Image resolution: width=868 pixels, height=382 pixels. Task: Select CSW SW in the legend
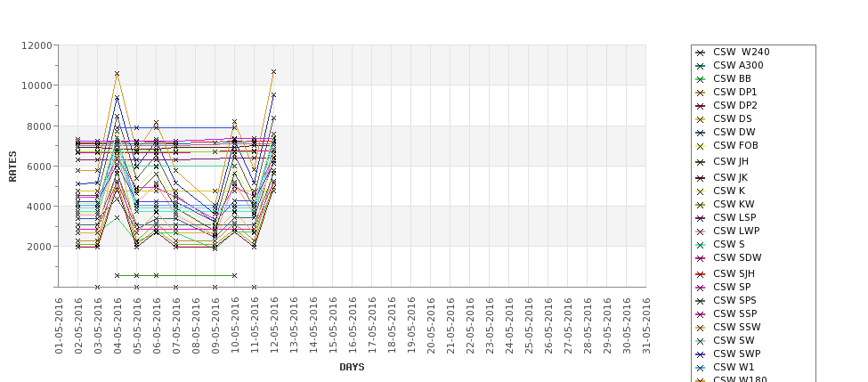[x=734, y=340]
